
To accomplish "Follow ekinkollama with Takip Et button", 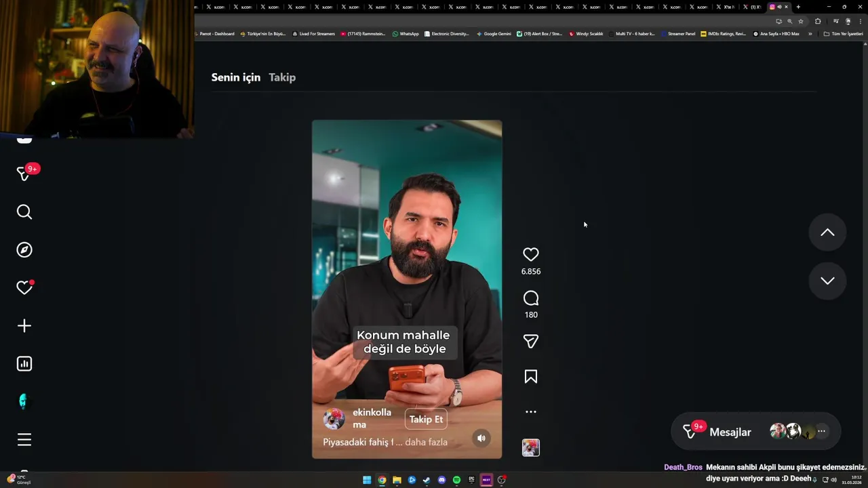I will [426, 420].
